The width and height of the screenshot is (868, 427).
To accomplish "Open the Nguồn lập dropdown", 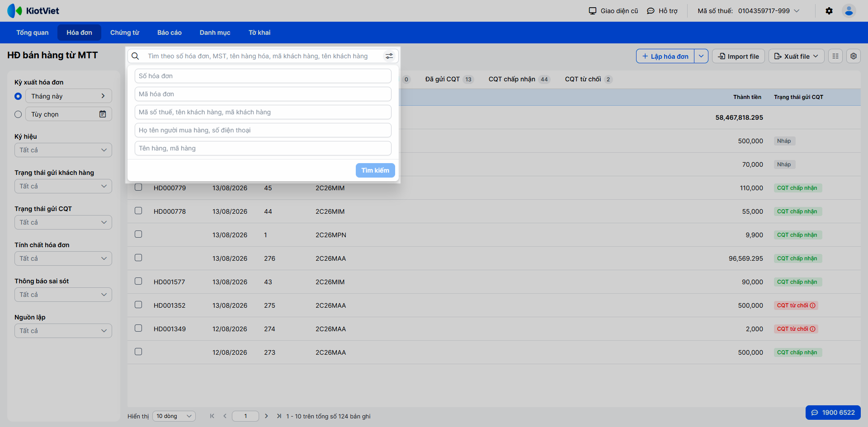I will [63, 331].
